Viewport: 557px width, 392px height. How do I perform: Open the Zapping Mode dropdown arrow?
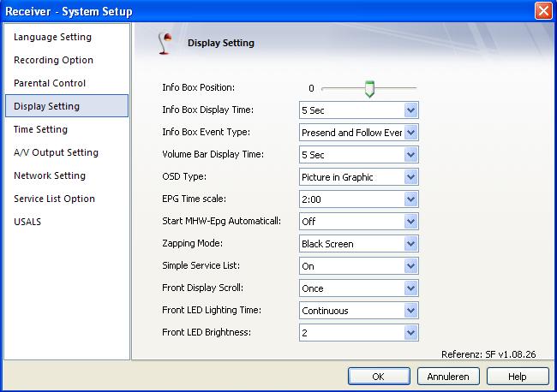[x=410, y=244]
